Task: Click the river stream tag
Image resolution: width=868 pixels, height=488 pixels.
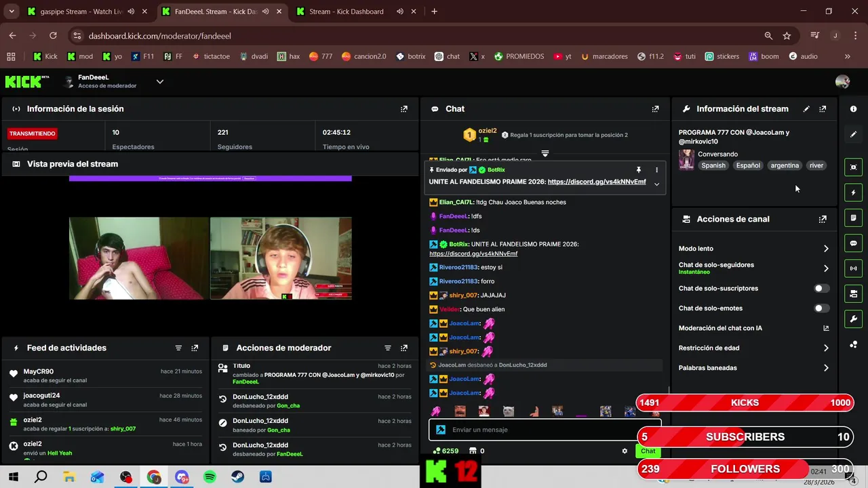Action: pos(816,165)
